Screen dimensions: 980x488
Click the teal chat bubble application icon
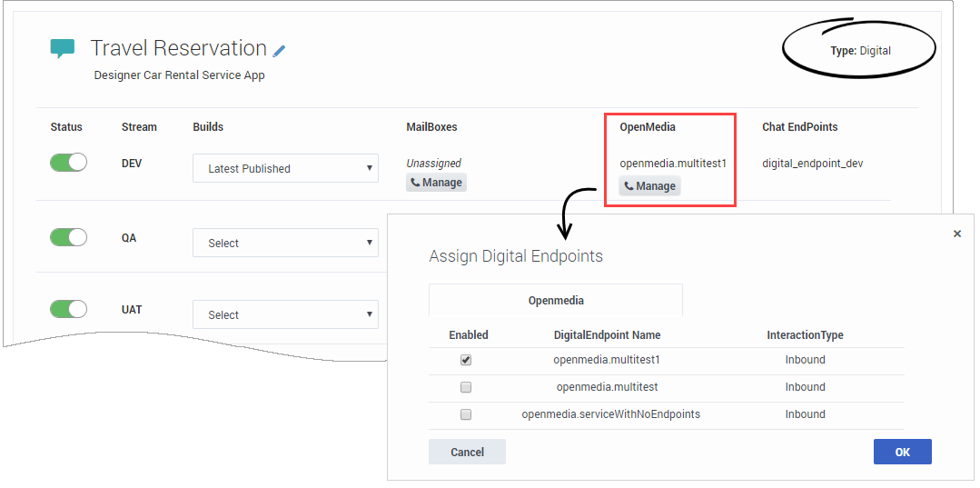pos(62,48)
